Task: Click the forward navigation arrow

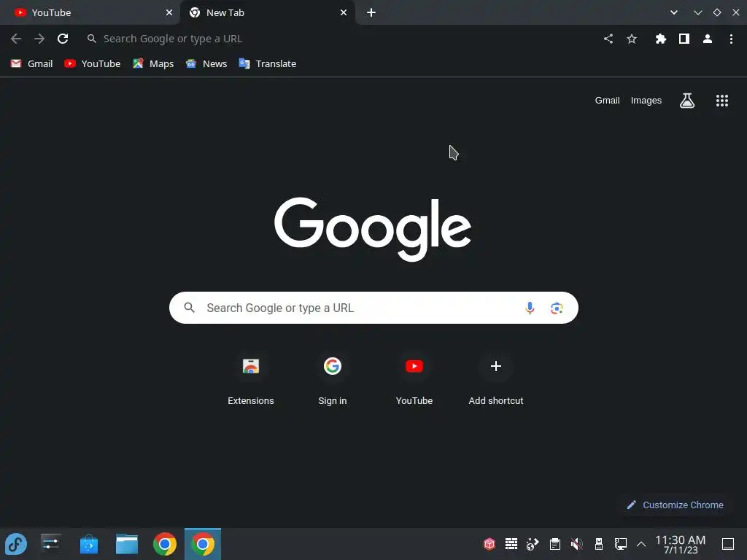Action: point(39,39)
